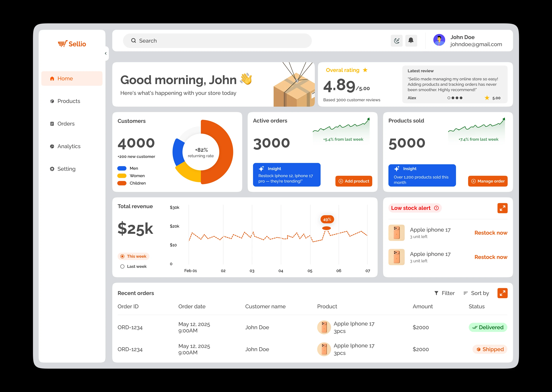Click the Add product button
The height and width of the screenshot is (392, 552).
354,181
